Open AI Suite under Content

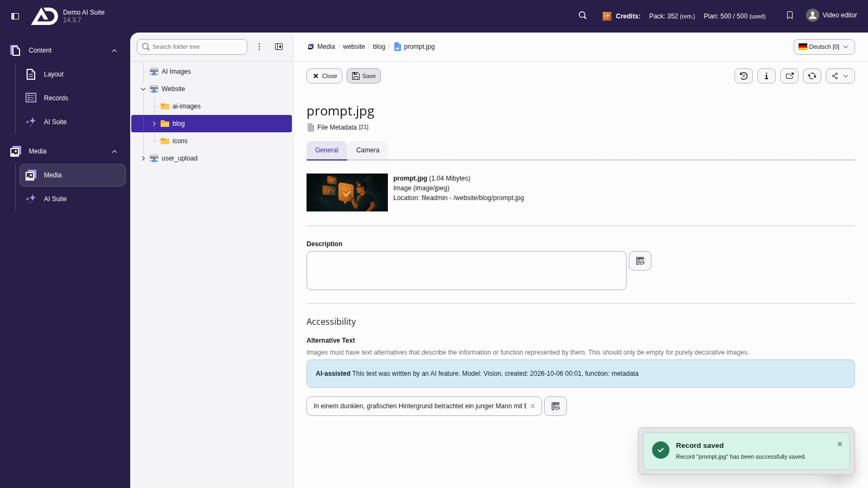coord(73,122)
